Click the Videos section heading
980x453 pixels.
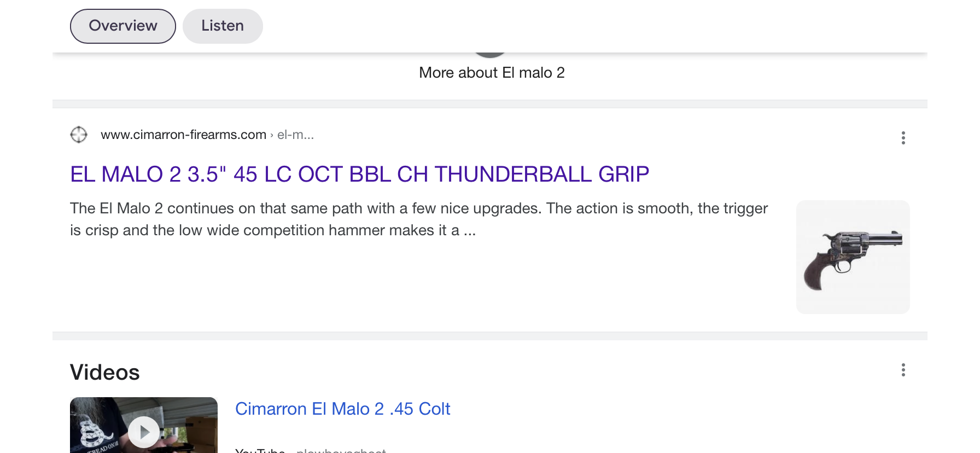click(x=105, y=372)
